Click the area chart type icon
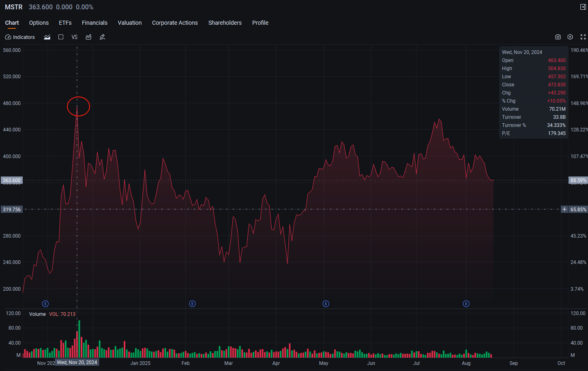The width and height of the screenshot is (588, 371). [x=47, y=37]
